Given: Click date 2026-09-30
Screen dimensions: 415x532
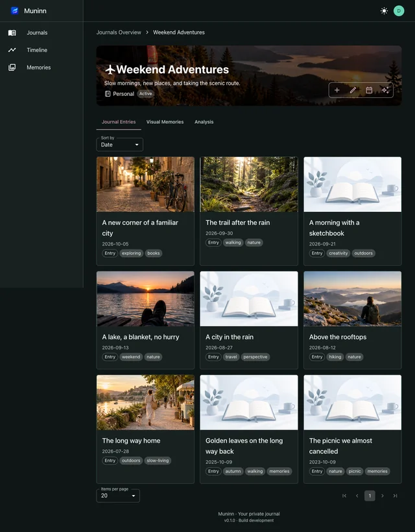Looking at the screenshot, I should pos(219,233).
